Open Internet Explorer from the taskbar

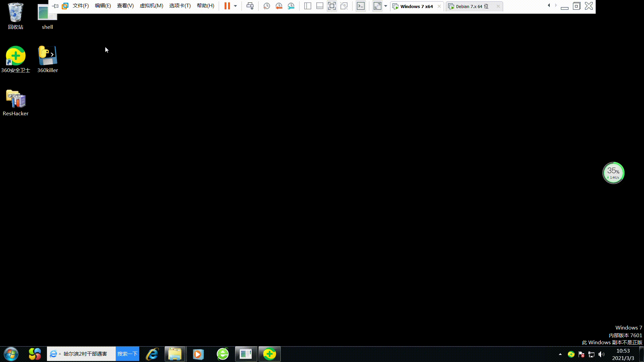click(x=152, y=354)
